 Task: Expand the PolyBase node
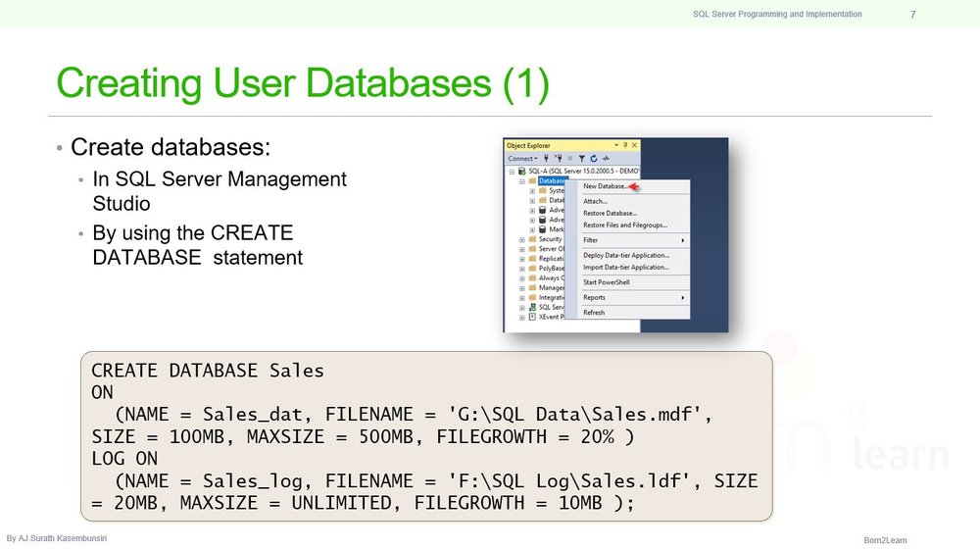click(522, 269)
